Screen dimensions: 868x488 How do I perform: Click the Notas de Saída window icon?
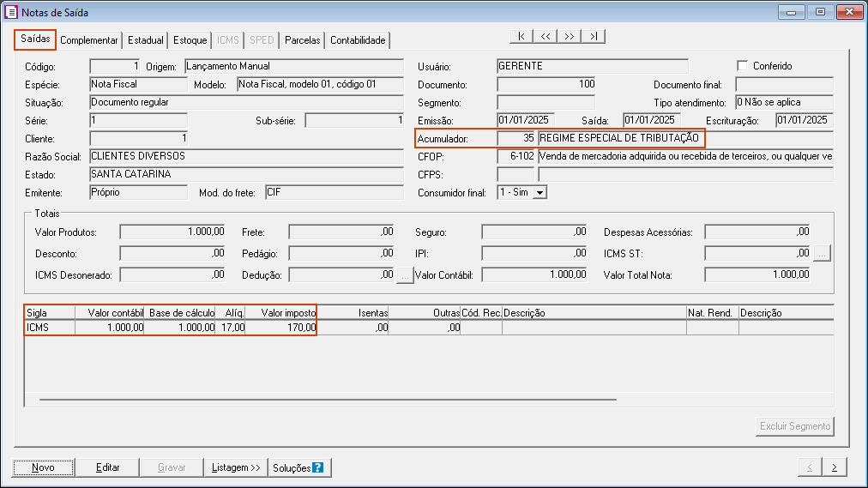click(x=11, y=13)
